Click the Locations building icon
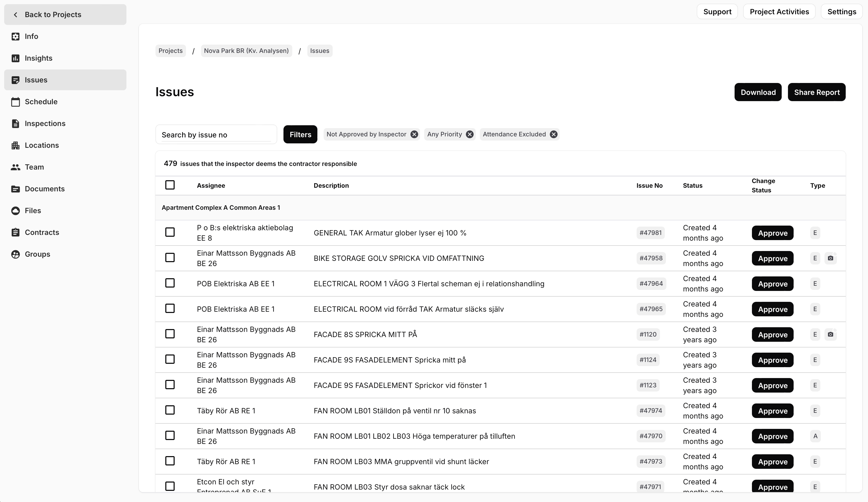 [x=16, y=145]
